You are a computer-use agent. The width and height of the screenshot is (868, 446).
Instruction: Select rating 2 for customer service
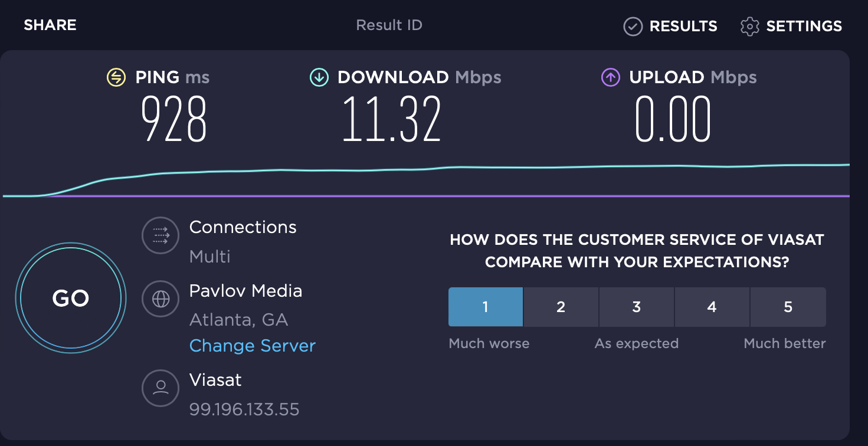[x=561, y=307]
